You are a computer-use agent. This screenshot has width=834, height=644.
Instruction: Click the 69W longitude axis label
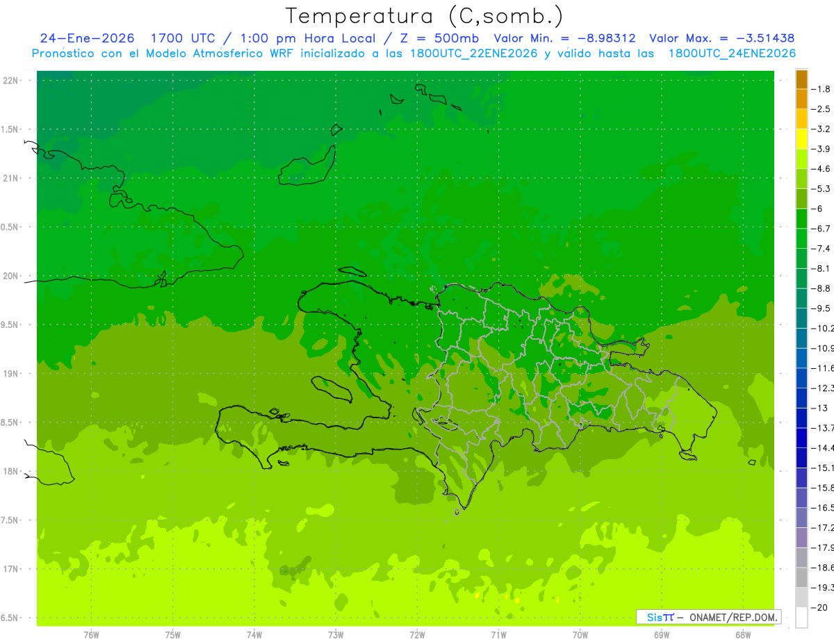(662, 635)
